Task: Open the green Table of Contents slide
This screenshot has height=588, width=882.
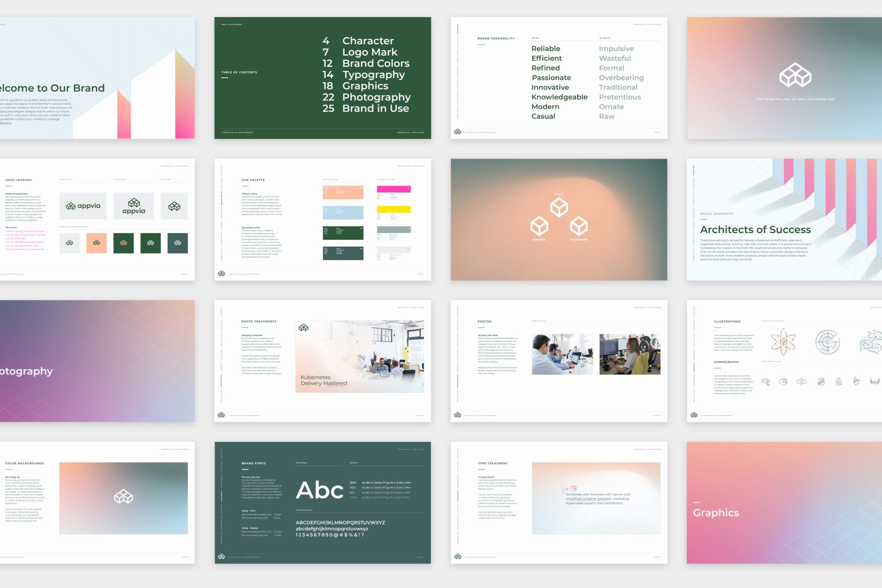Action: [x=322, y=78]
